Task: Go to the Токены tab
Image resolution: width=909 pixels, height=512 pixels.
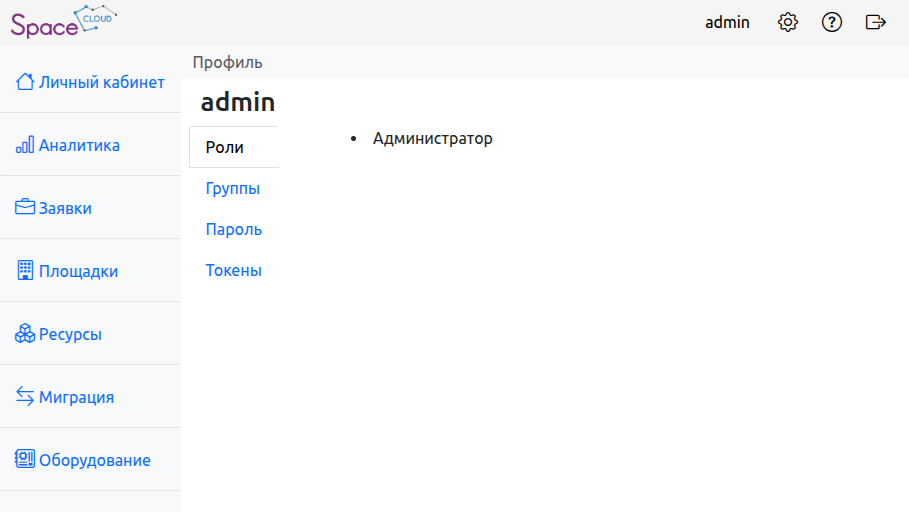Action: (x=234, y=270)
